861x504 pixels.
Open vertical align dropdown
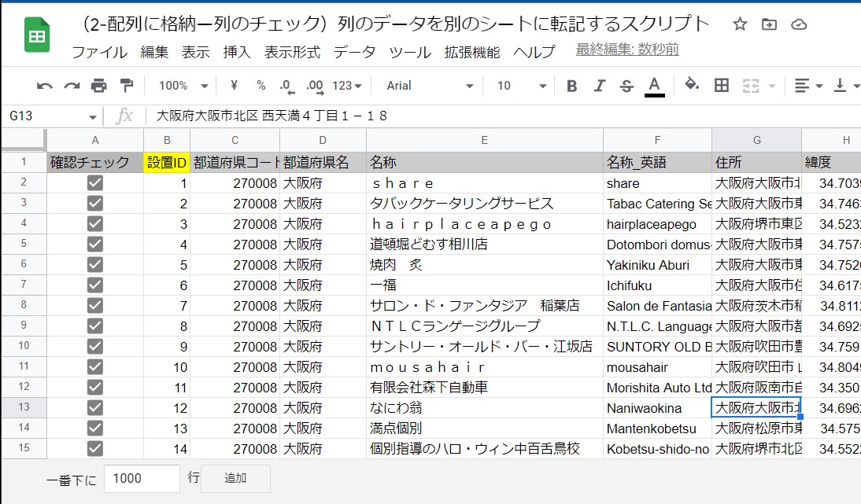pyautogui.click(x=846, y=86)
